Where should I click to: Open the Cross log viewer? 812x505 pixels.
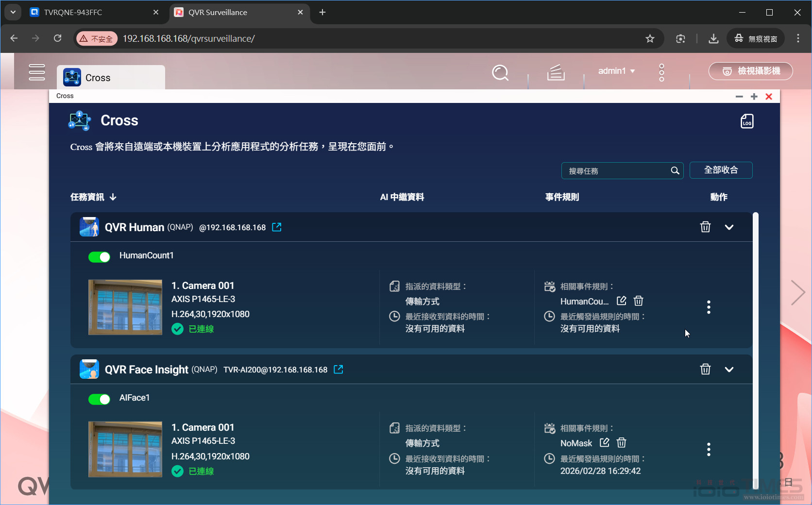(x=746, y=121)
